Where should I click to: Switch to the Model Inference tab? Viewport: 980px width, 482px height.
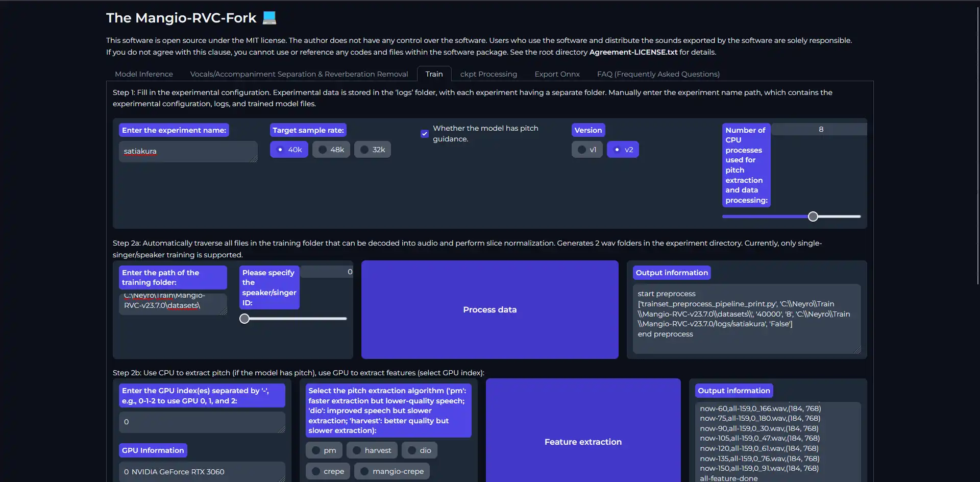point(144,74)
